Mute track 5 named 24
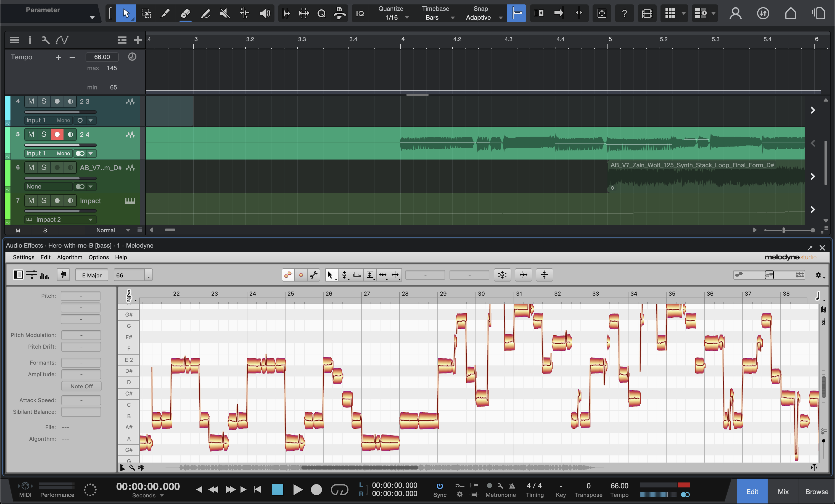This screenshot has height=504, width=835. tap(31, 134)
